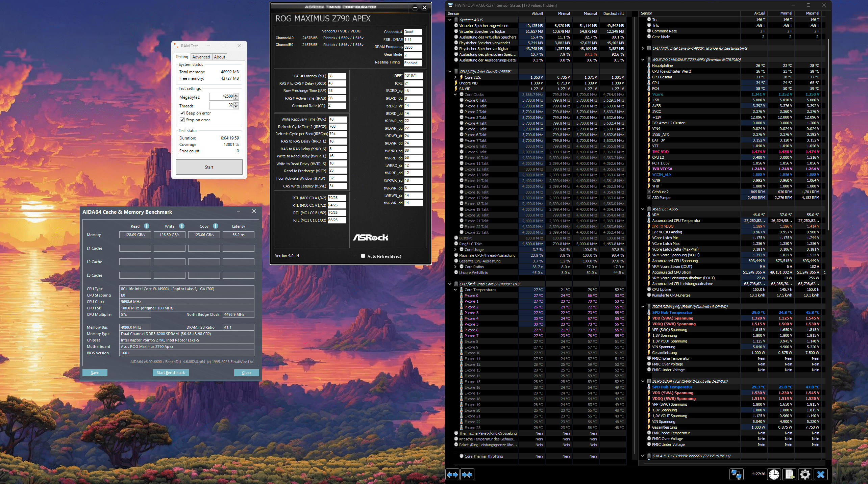Click the Megabytes input field
This screenshot has width=868, height=484.
(x=221, y=97)
